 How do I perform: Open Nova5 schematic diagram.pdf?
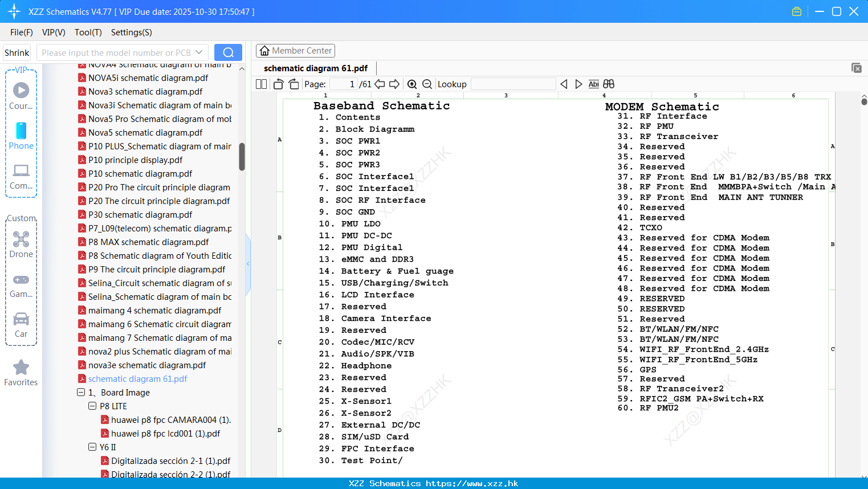point(145,132)
